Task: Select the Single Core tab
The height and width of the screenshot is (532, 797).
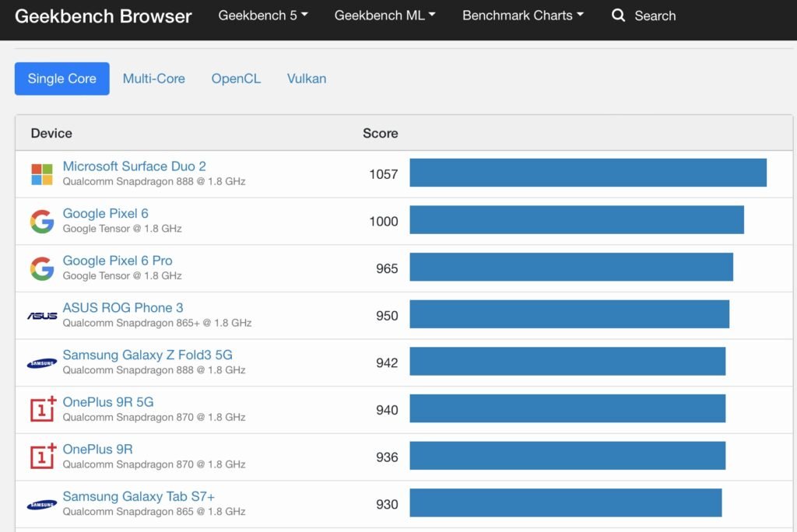Action: coord(62,79)
